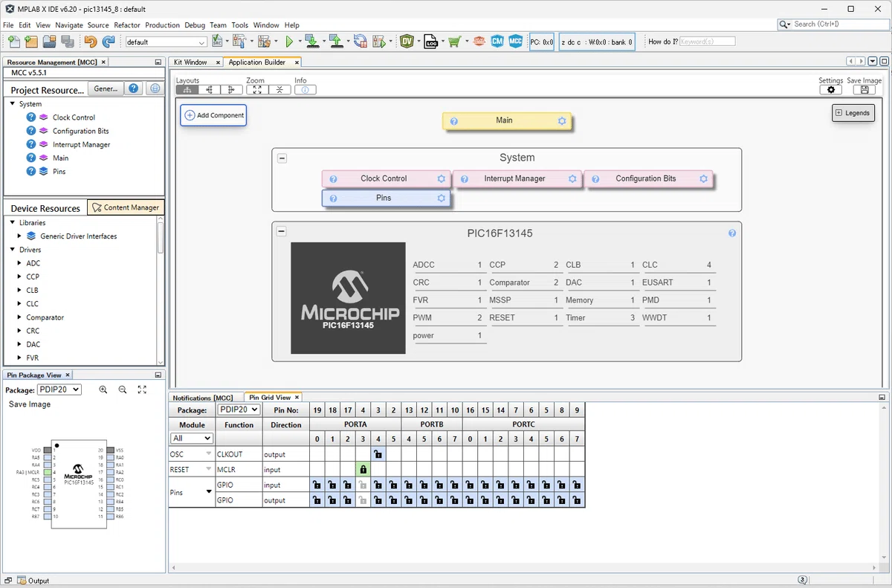
Task: Select the tree layout button under Layouts
Action: coord(187,90)
